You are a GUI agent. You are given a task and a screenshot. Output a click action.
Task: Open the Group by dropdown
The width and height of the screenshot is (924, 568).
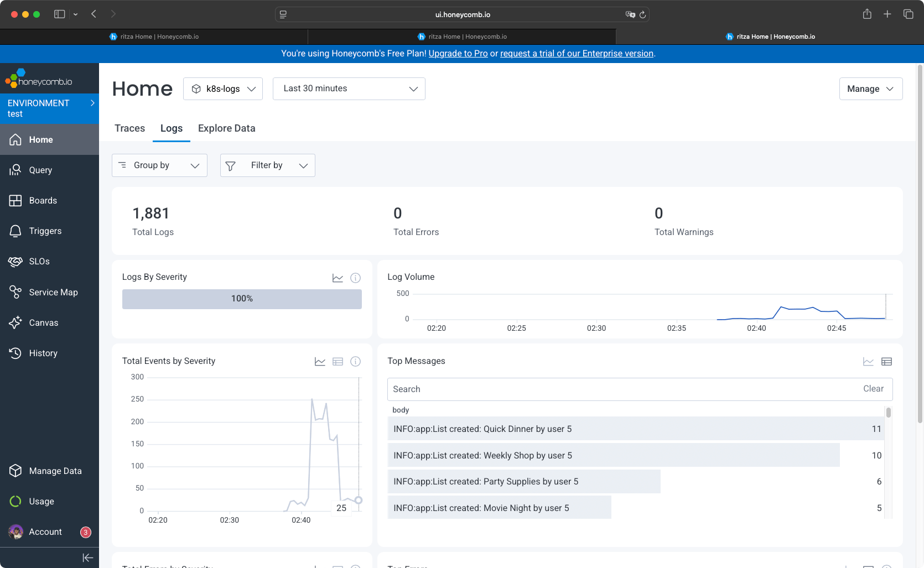tap(159, 165)
